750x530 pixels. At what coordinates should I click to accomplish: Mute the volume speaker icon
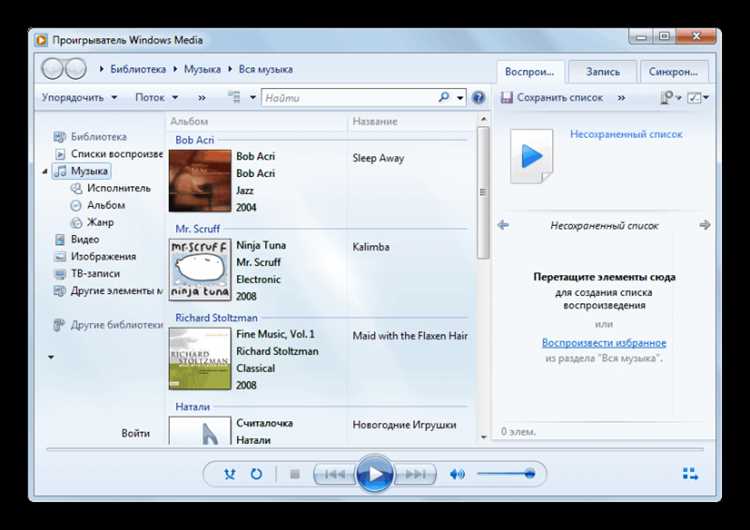tap(457, 474)
